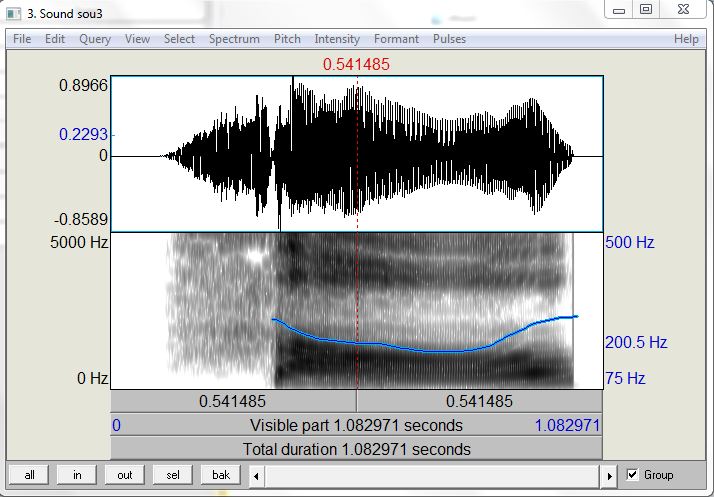Click the 0 Hz spectrogram label

[92, 378]
